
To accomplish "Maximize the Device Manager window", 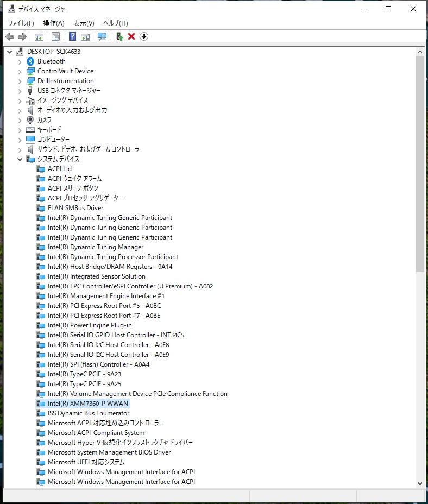I will (388, 9).
